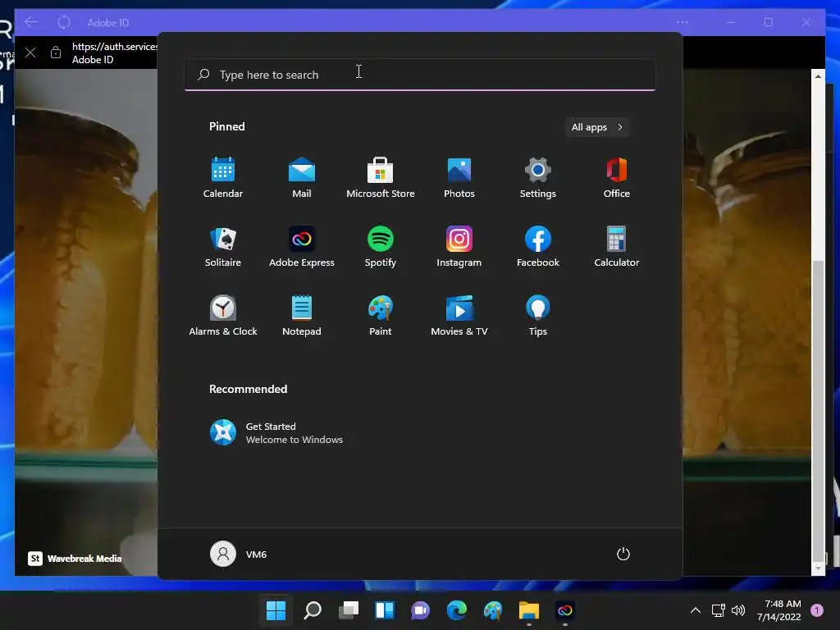Launch Notepad from pinned apps

pyautogui.click(x=302, y=316)
